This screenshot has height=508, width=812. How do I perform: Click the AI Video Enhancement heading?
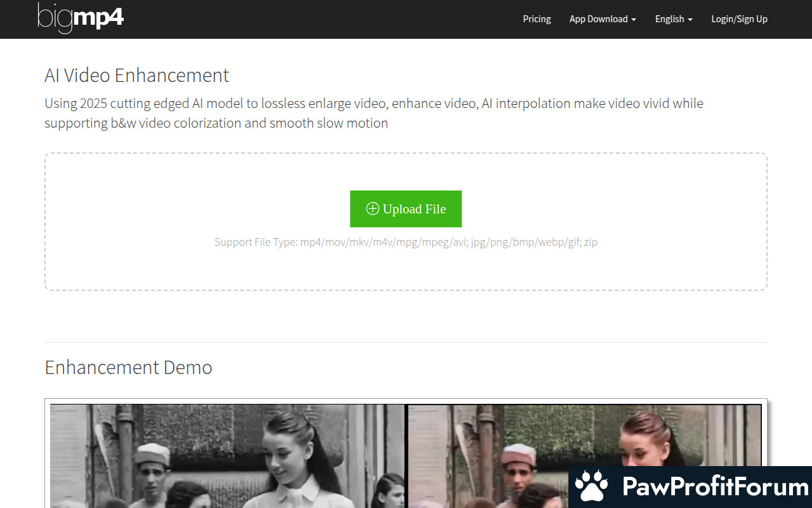click(x=136, y=75)
